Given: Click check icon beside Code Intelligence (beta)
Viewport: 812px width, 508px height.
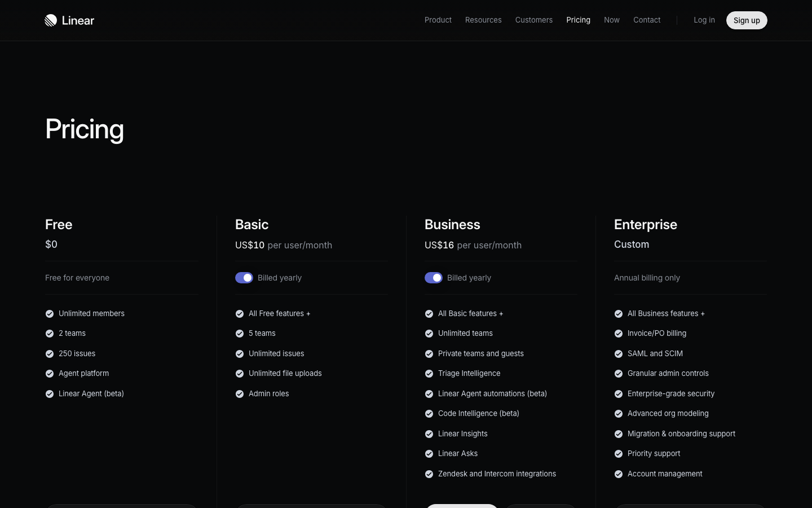Looking at the screenshot, I should [429, 414].
